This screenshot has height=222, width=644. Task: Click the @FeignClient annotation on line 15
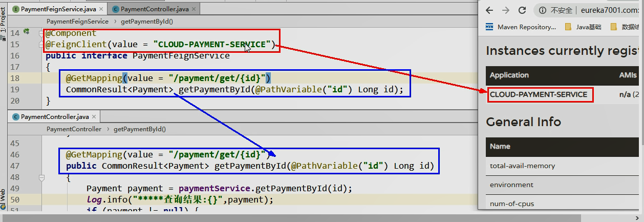point(76,44)
